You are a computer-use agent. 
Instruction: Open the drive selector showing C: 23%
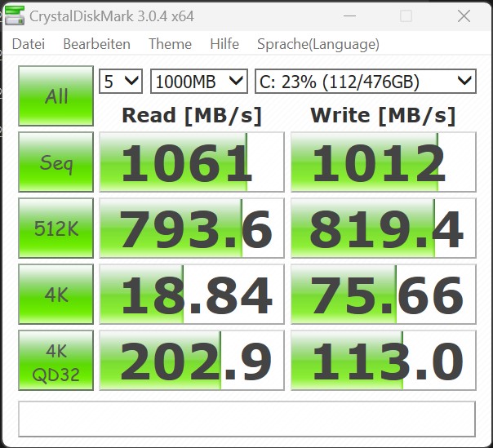coord(366,82)
